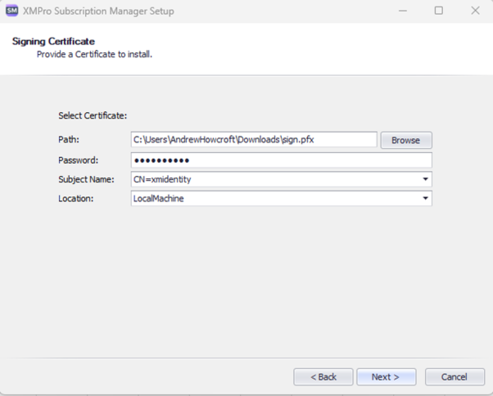
Task: Select the CN=xmidentity combo box text
Action: click(162, 179)
